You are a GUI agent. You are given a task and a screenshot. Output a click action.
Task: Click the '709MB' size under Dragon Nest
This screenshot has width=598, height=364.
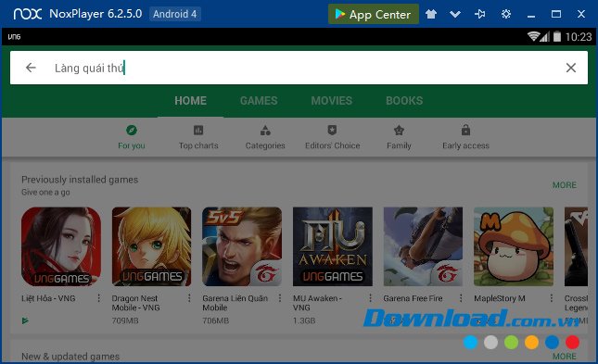125,320
